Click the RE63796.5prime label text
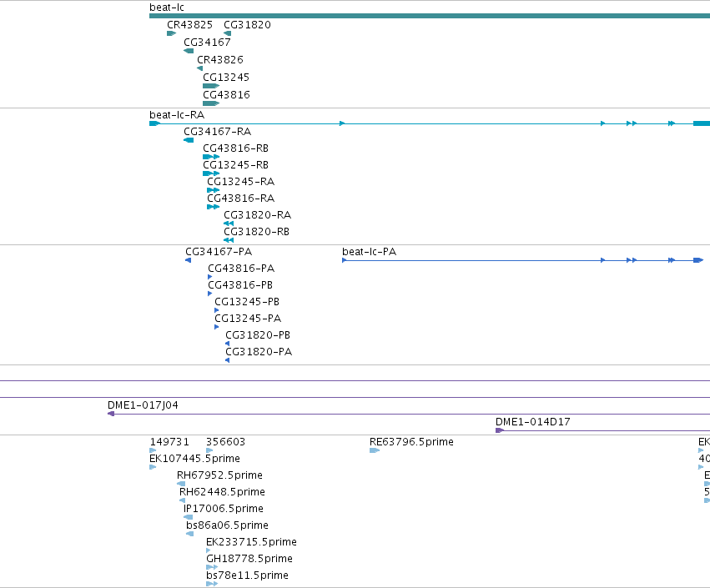The width and height of the screenshot is (710, 588). pyautogui.click(x=411, y=442)
